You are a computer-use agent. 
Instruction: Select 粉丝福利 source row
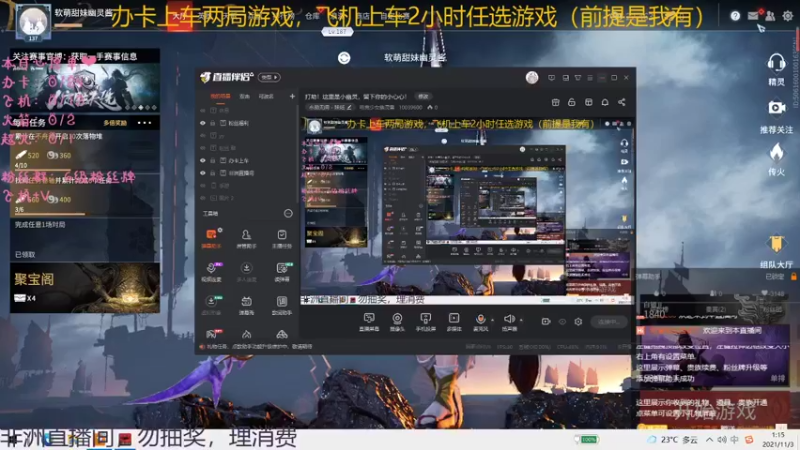pos(247,123)
